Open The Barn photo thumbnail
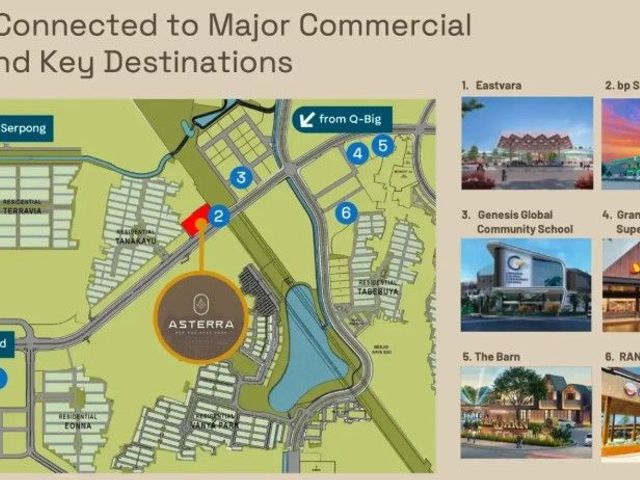 coord(526,412)
